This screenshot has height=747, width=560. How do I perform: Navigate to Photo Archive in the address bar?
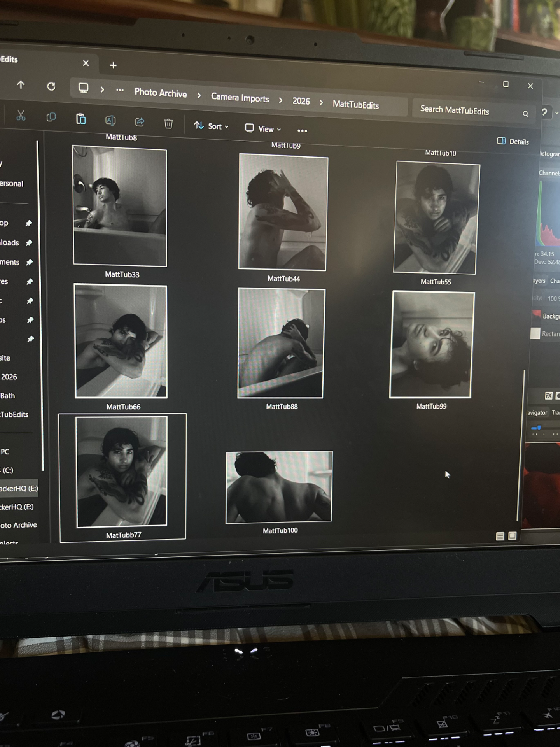pos(161,93)
